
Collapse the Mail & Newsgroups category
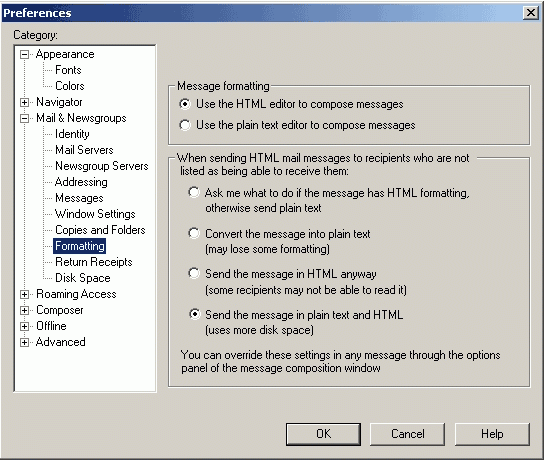coord(24,118)
